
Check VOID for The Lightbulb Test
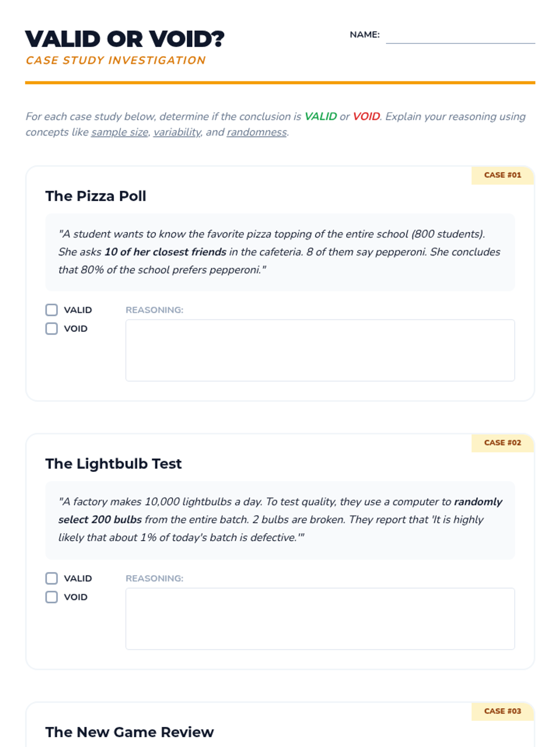[52, 597]
